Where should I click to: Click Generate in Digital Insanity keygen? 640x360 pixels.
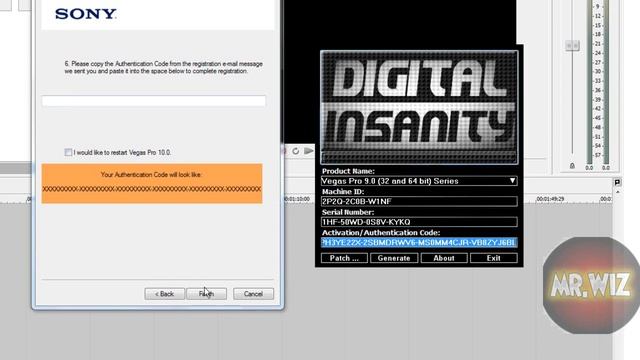394,258
